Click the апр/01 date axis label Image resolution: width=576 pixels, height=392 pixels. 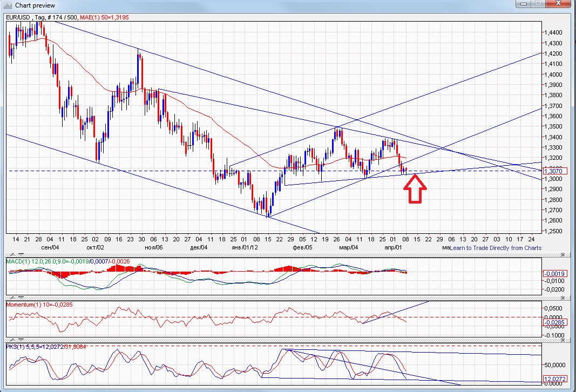(x=393, y=248)
